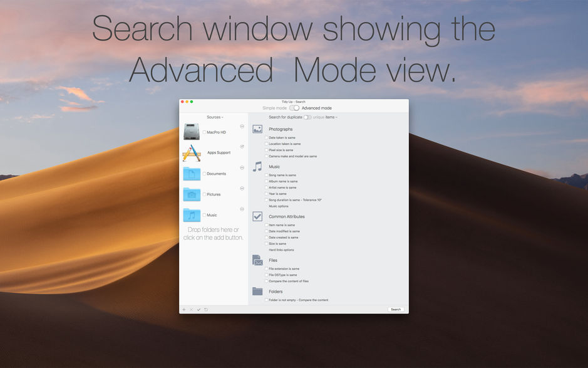
Task: Check the Documents source checkbox
Action: pos(204,174)
